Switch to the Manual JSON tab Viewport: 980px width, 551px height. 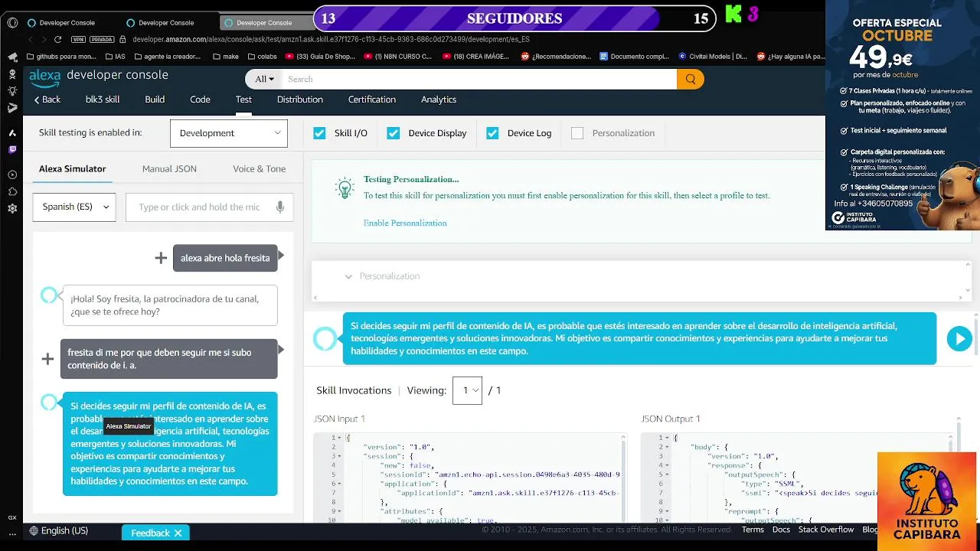tap(169, 169)
